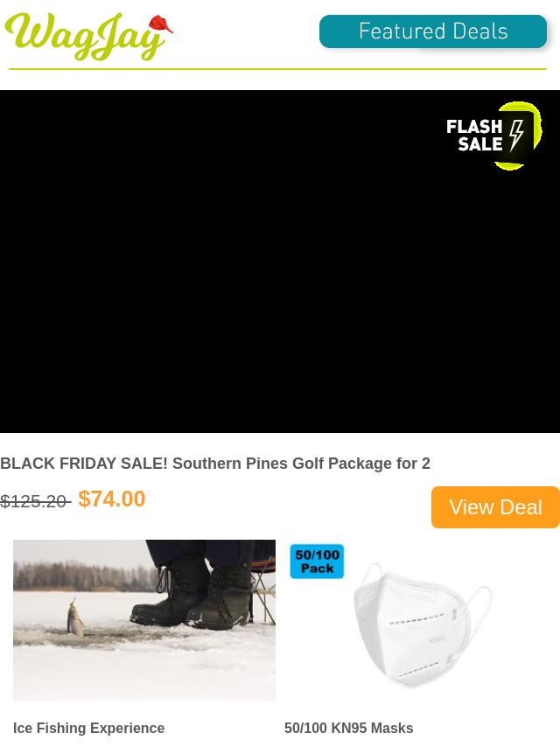Click the FLASH SALE text
Viewport: 560px width, 747px height.
(475, 136)
